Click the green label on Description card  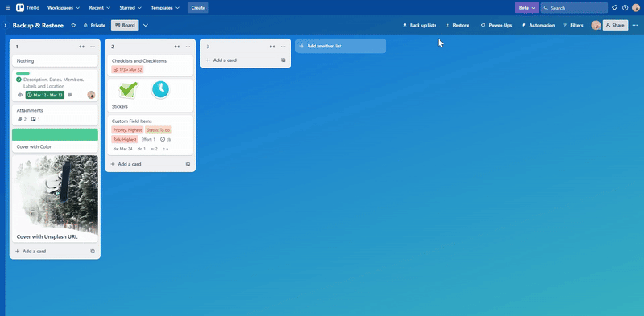pyautogui.click(x=23, y=73)
